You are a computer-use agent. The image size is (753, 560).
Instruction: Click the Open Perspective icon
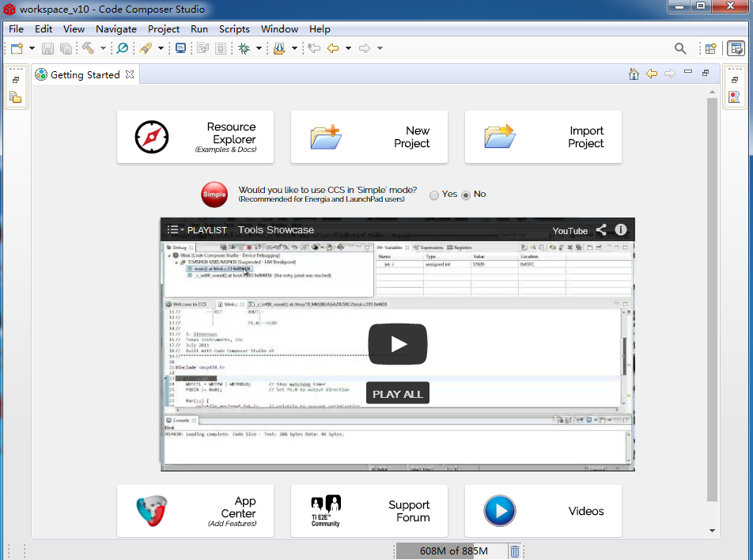tap(711, 48)
